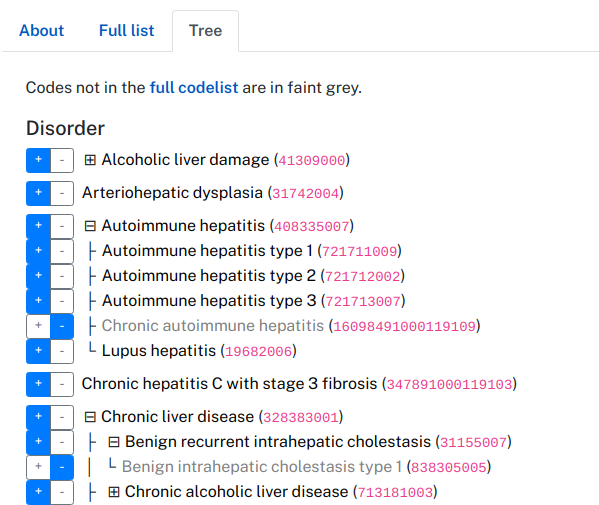This screenshot has height=505, width=599.
Task: Click plus button for Autoimmune hepatitis type 2
Action: pos(38,276)
